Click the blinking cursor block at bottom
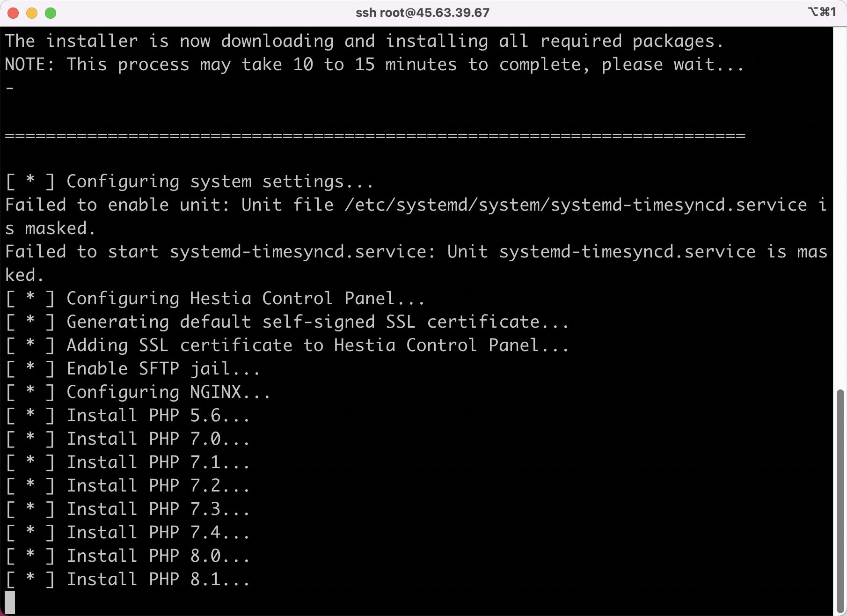The image size is (847, 616). click(x=10, y=602)
